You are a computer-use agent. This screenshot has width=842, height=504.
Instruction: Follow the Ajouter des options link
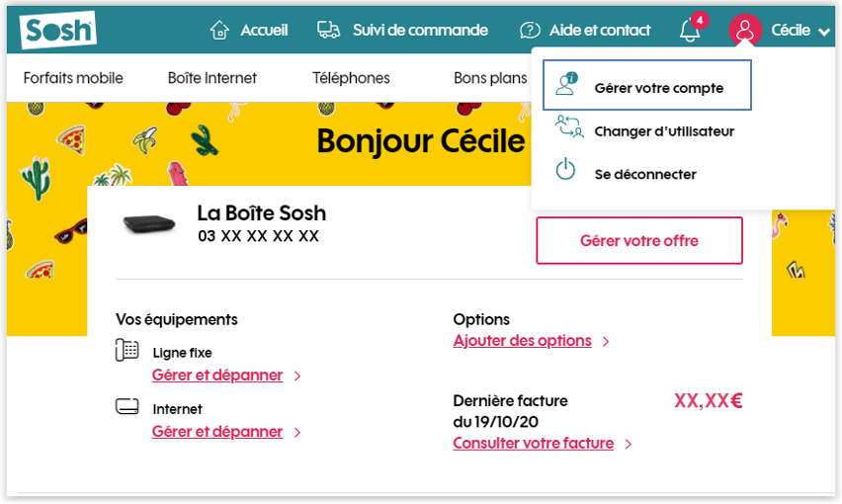[x=522, y=341]
